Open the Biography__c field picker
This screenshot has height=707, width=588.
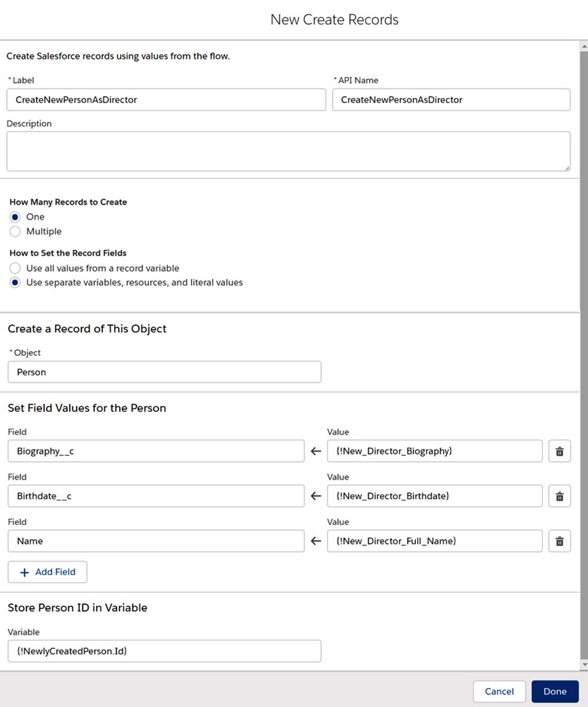point(156,451)
